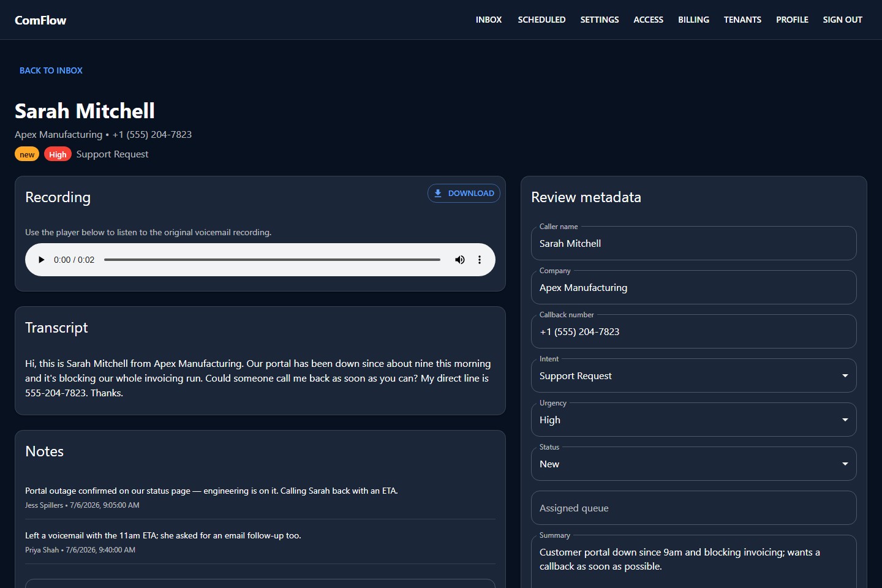Screen dimensions: 882x588
Task: Open the Billing nav item
Action: click(x=693, y=20)
